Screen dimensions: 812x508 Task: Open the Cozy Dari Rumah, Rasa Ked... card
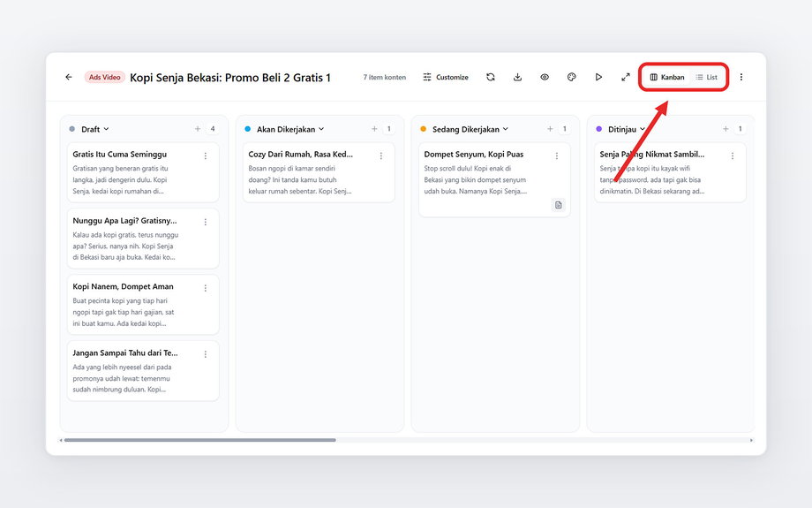click(x=319, y=172)
